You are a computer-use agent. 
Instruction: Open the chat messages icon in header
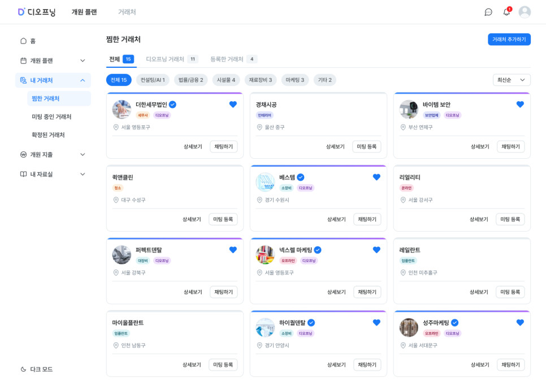pos(488,12)
